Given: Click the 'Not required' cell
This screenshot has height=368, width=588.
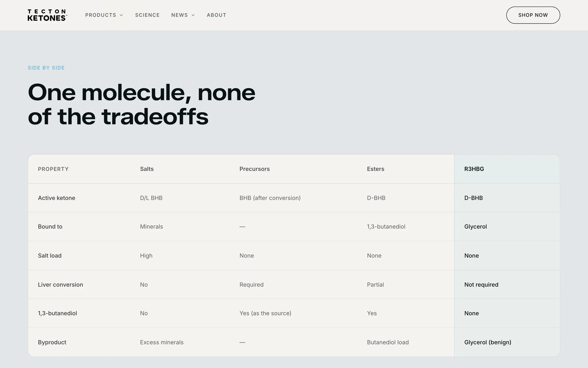Looking at the screenshot, I should tap(481, 285).
